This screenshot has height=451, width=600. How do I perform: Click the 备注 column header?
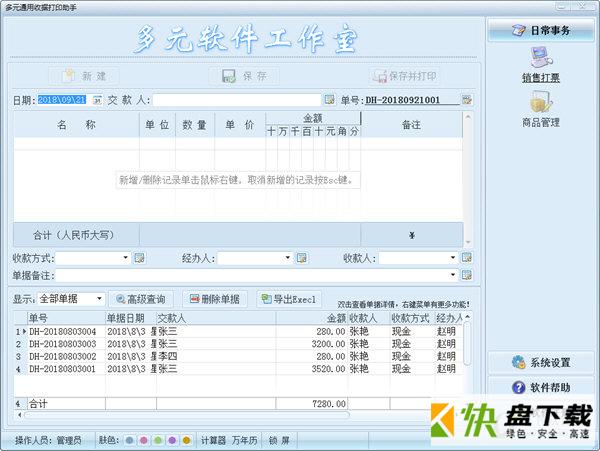411,125
